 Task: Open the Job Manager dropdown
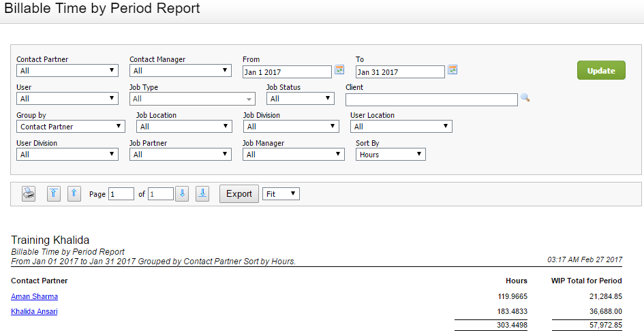click(294, 155)
